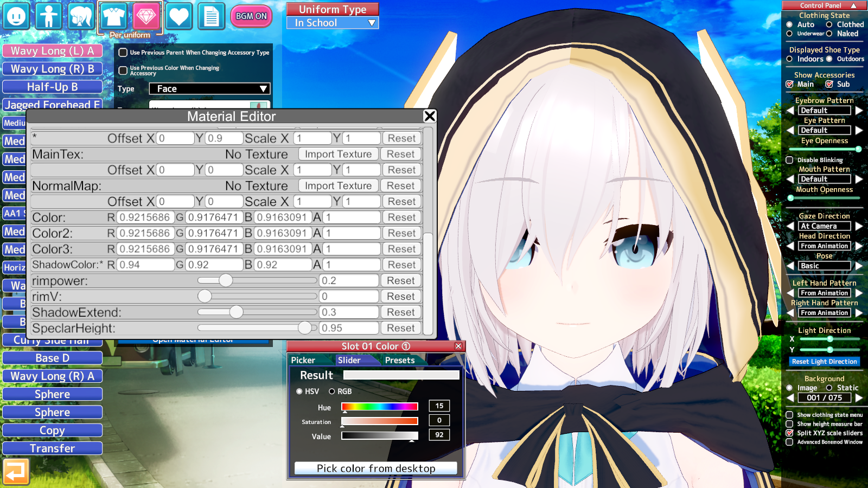Select Static background option
Screen dimensions: 868x488
pyautogui.click(x=829, y=388)
